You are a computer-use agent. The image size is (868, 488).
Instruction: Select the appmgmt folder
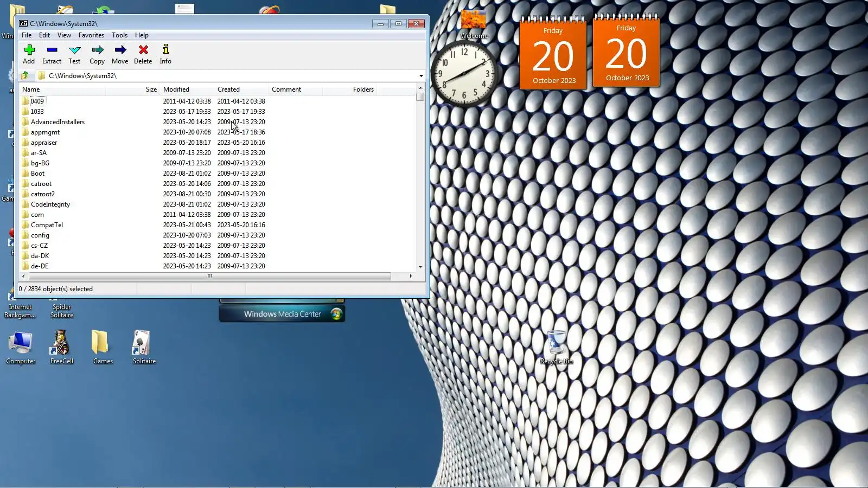pyautogui.click(x=45, y=132)
